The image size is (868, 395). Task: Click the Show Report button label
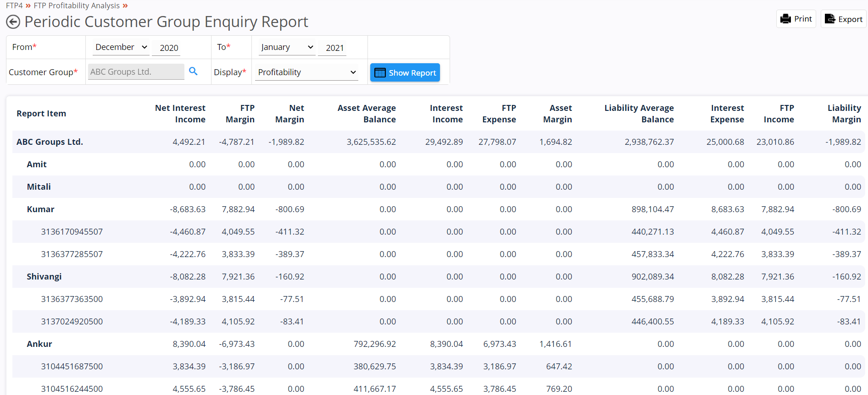412,73
